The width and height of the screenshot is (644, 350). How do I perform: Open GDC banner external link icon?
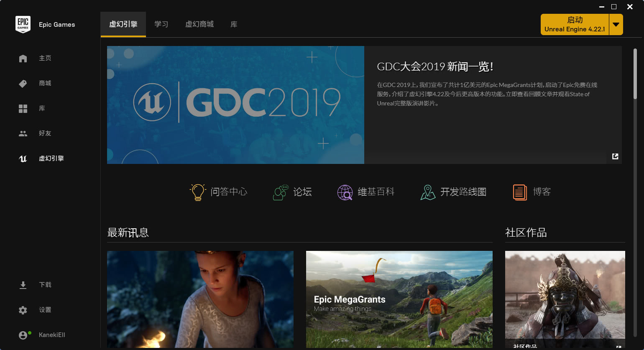click(x=615, y=156)
